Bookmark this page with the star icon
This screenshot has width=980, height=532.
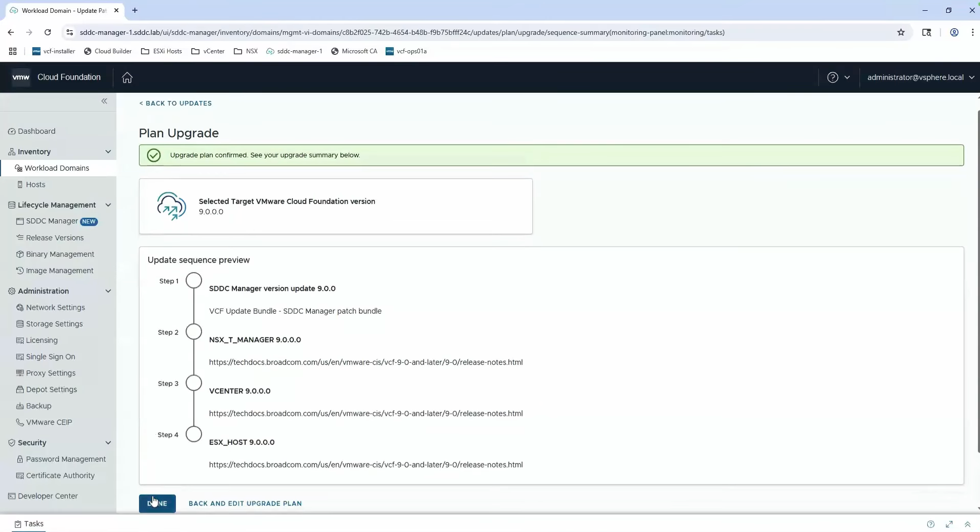(901, 32)
